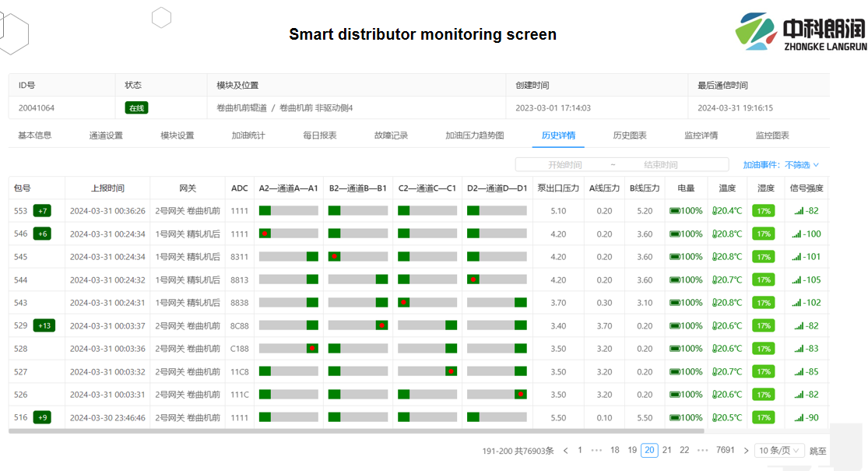Viewport: 868px width, 471px height.
Task: Expand packet 553 with +7 badge
Action: coord(44,211)
